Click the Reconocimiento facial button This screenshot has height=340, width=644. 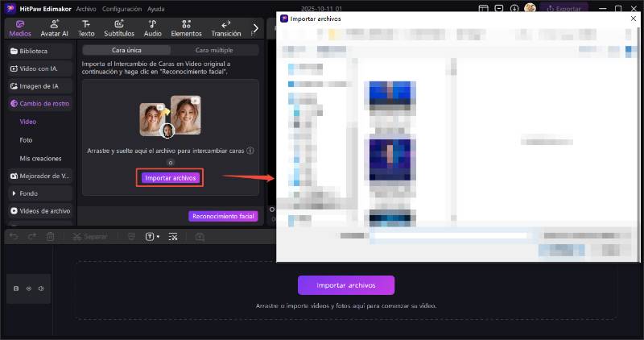[223, 216]
